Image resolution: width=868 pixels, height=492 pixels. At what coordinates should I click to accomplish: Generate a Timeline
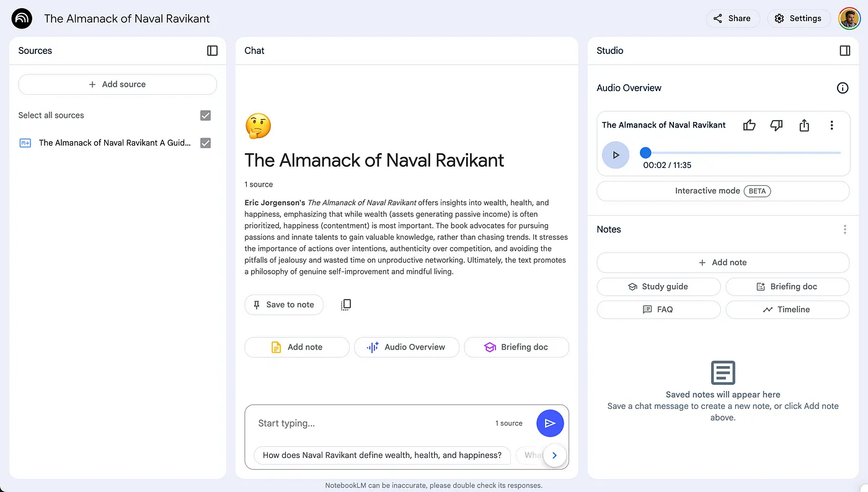point(787,309)
